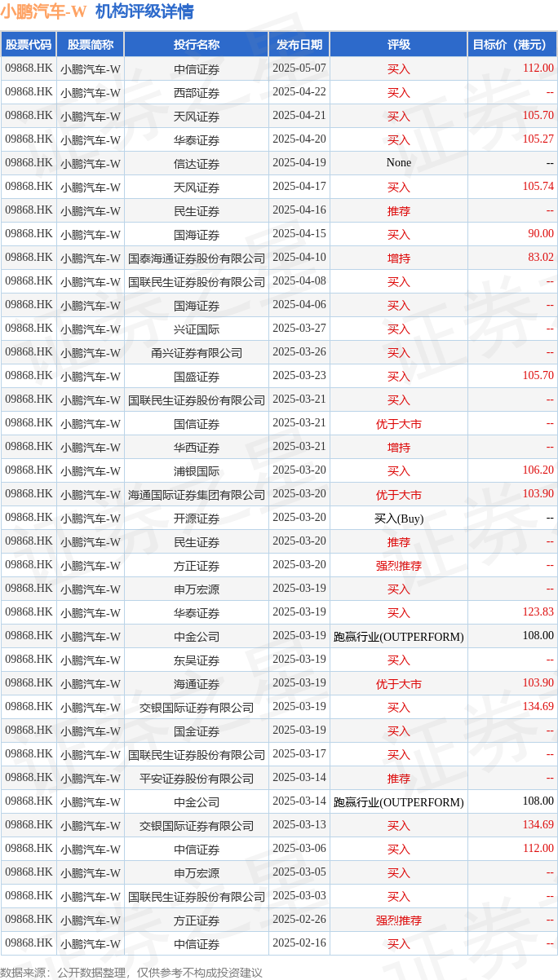The image size is (558, 980).
Task: Click 中金公司 in the 2025-03-14 row
Action: [x=197, y=802]
